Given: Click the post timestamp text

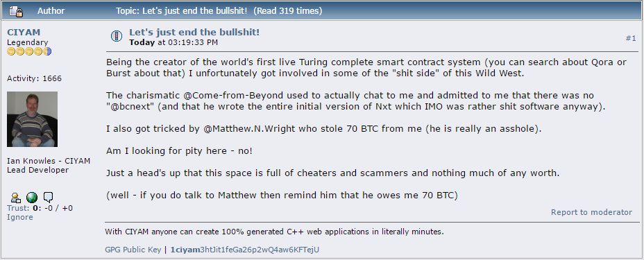Looking at the screenshot, I should [173, 42].
